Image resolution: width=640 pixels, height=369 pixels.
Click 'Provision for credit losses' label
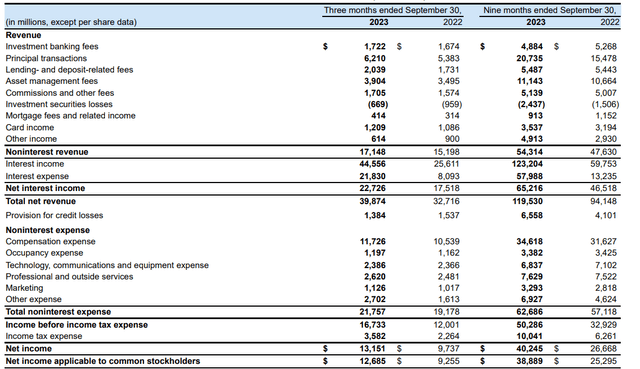54,216
